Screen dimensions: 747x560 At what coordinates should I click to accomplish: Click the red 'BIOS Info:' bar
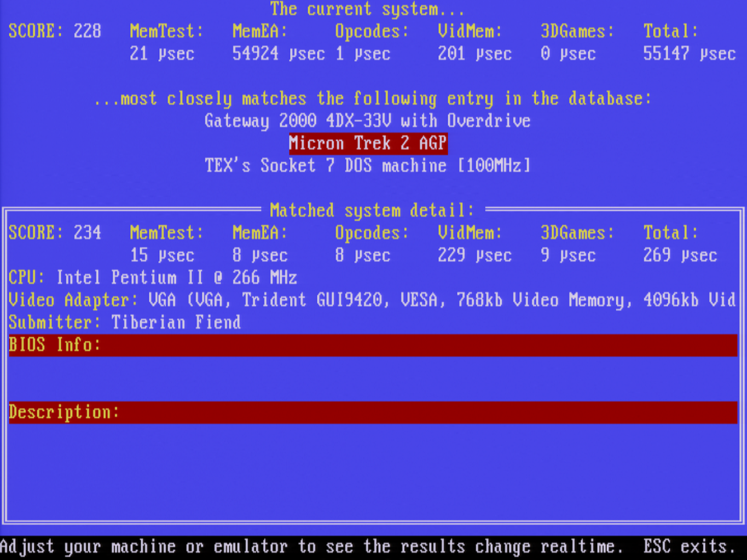coord(373,345)
